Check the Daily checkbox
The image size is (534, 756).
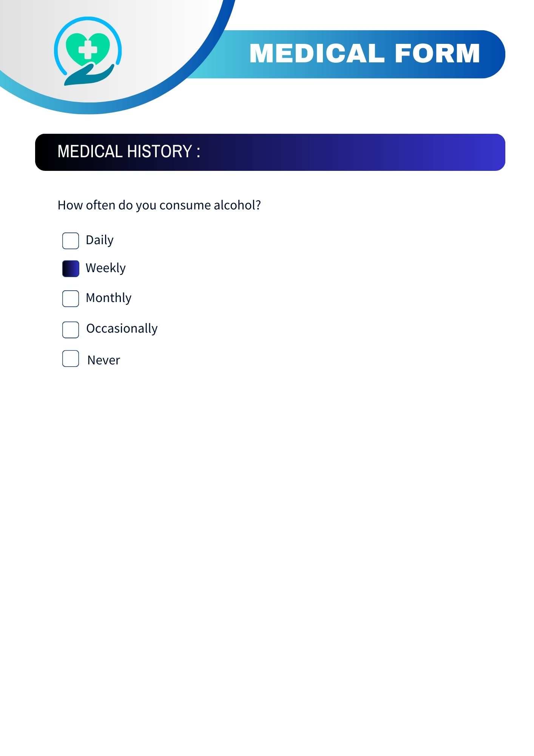click(71, 241)
